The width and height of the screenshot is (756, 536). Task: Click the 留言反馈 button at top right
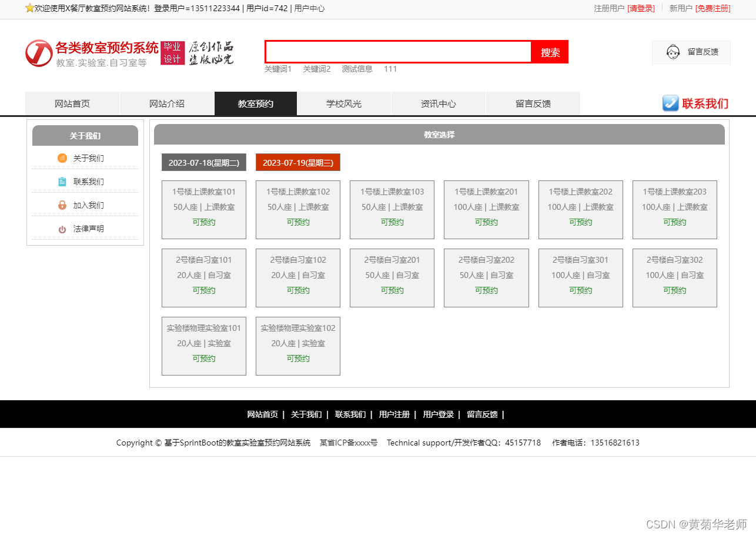[x=691, y=52]
